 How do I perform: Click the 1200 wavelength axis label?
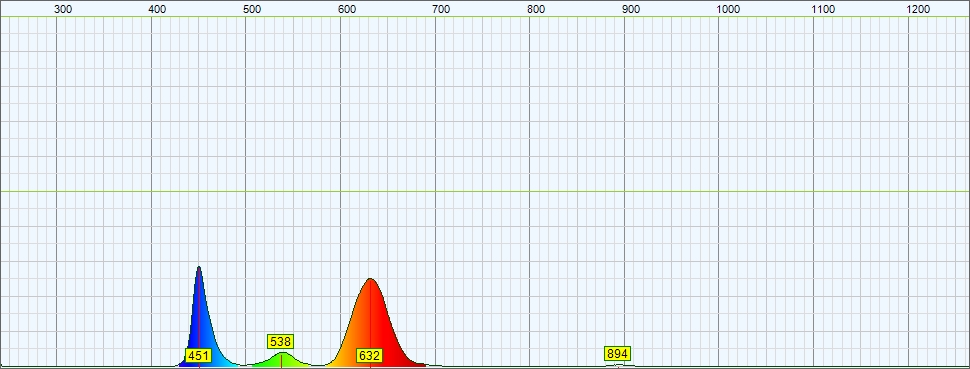click(918, 9)
